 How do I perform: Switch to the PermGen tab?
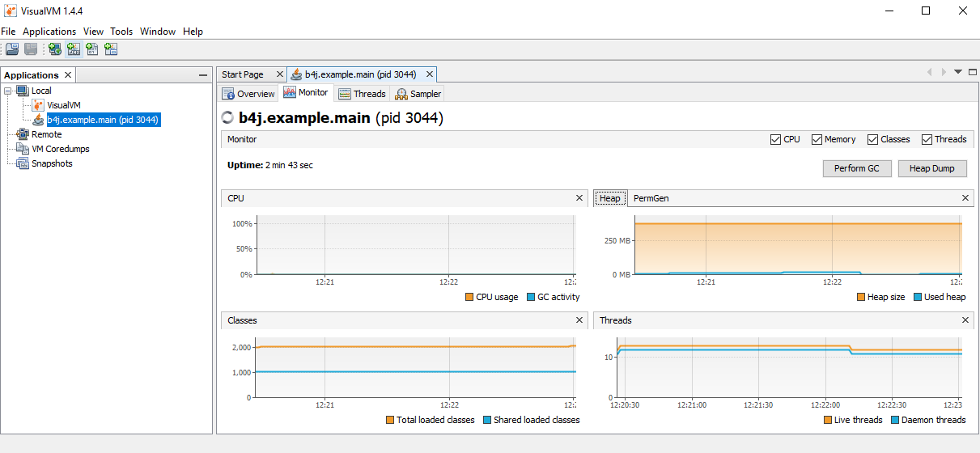[651, 198]
